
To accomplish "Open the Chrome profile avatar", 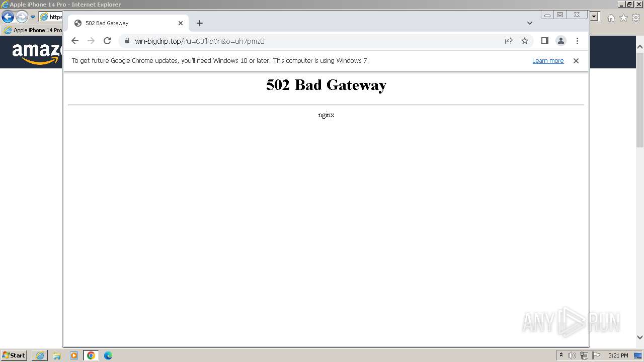I will [561, 41].
